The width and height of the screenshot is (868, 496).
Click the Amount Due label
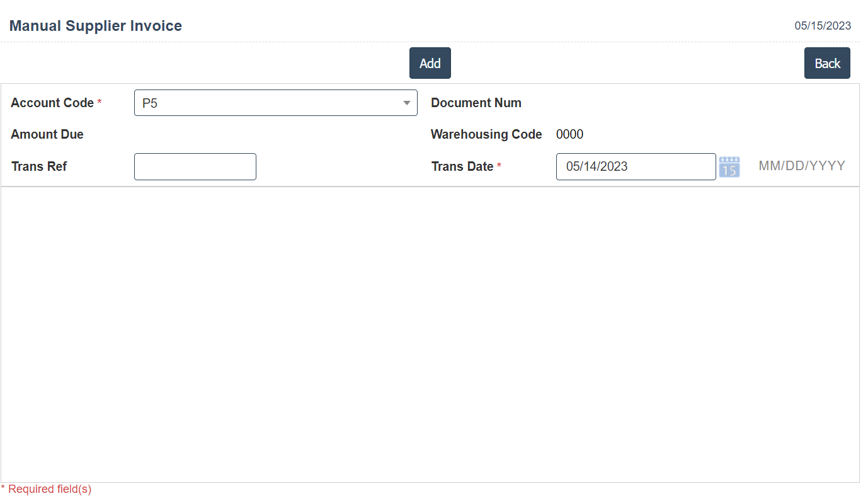click(47, 134)
